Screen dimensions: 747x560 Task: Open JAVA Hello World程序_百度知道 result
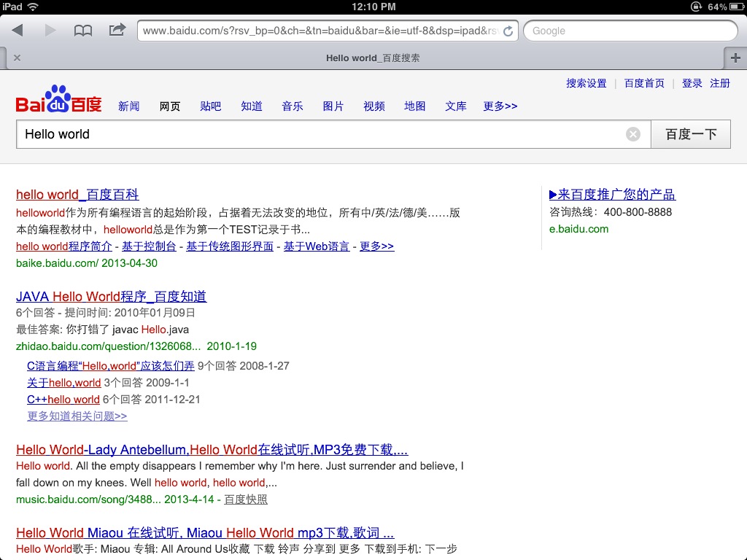pyautogui.click(x=112, y=297)
